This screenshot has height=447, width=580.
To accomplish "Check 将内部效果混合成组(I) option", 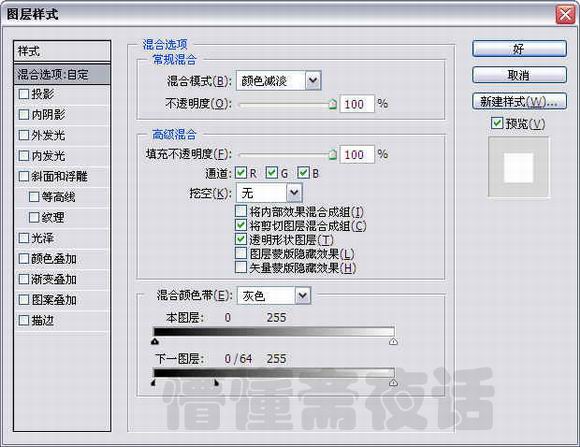I will [241, 211].
